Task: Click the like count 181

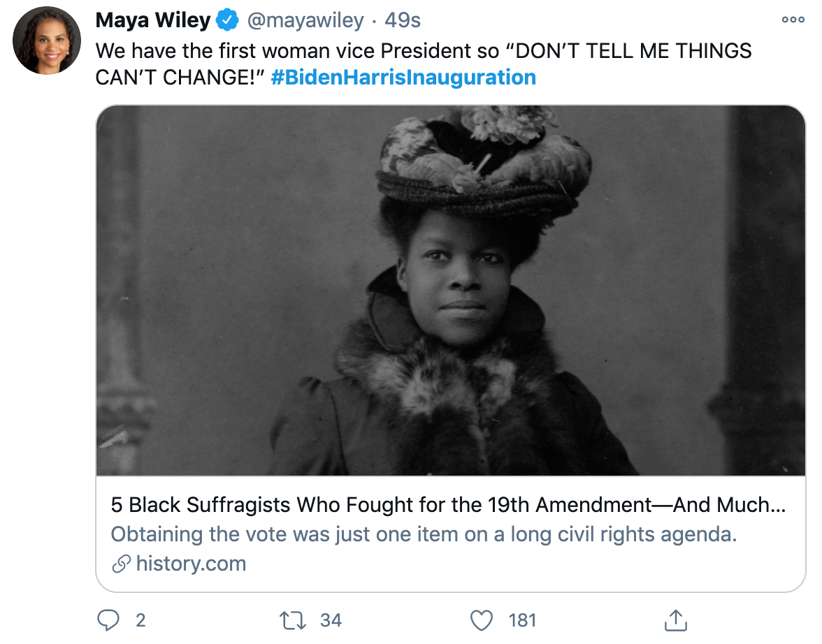Action: click(x=522, y=620)
